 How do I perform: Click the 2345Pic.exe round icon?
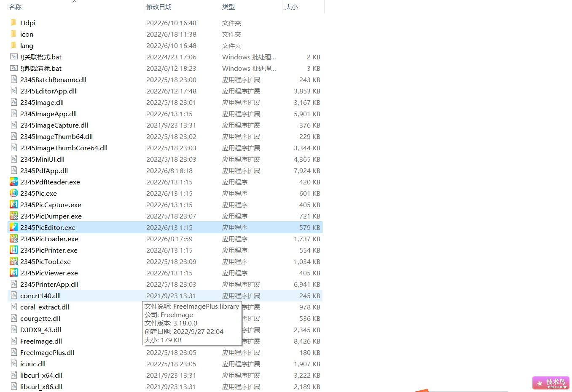pos(13,193)
